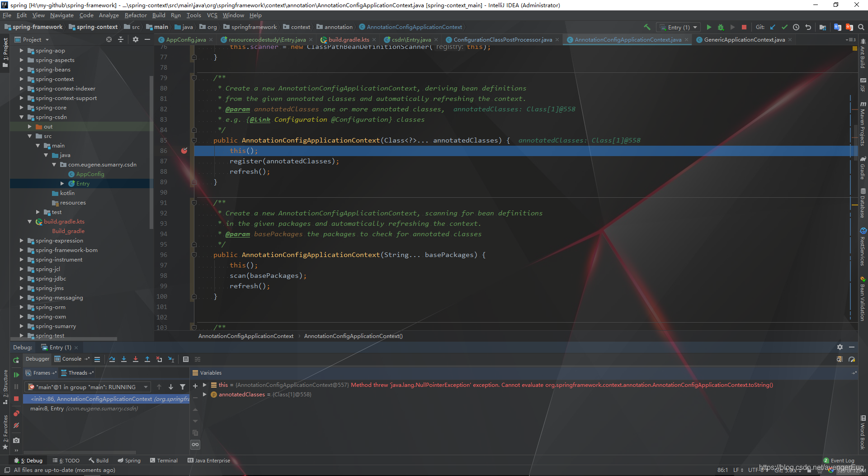Viewport: 868px width, 476px height.
Task: Collapse the spring-csdn module node
Action: click(21, 117)
